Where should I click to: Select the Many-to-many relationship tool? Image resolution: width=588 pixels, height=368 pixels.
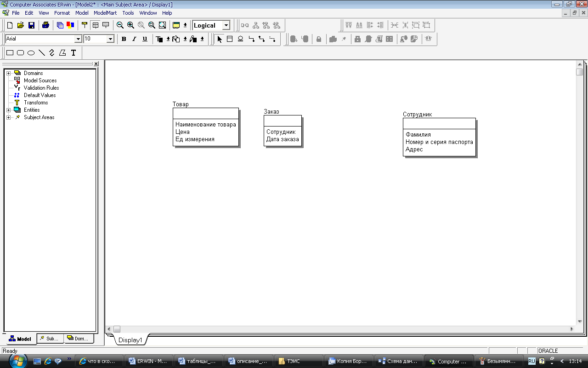[x=262, y=39]
